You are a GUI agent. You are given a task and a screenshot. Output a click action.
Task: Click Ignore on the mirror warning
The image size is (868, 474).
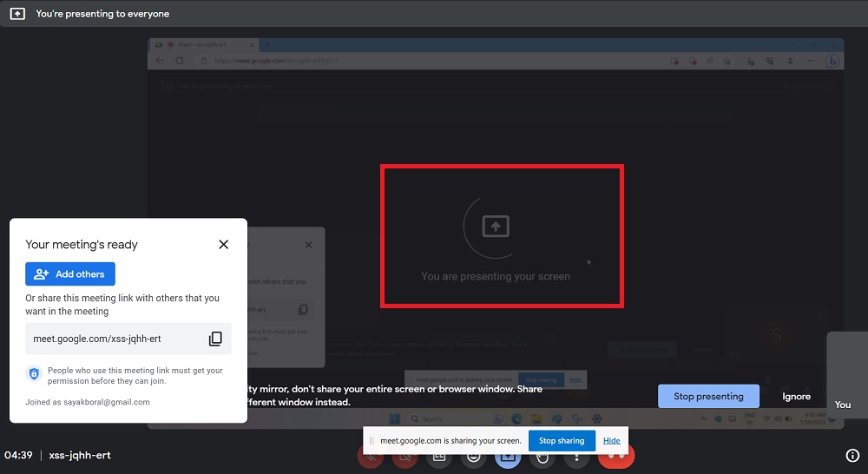tap(796, 396)
